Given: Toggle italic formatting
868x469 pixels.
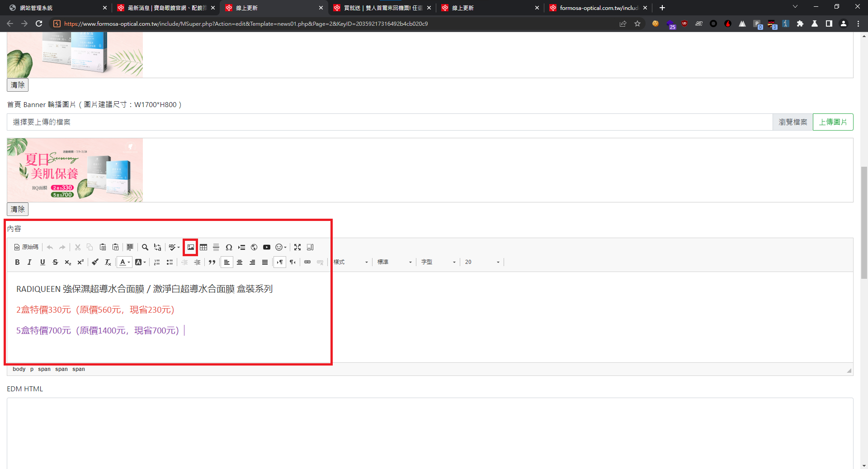Looking at the screenshot, I should 30,262.
